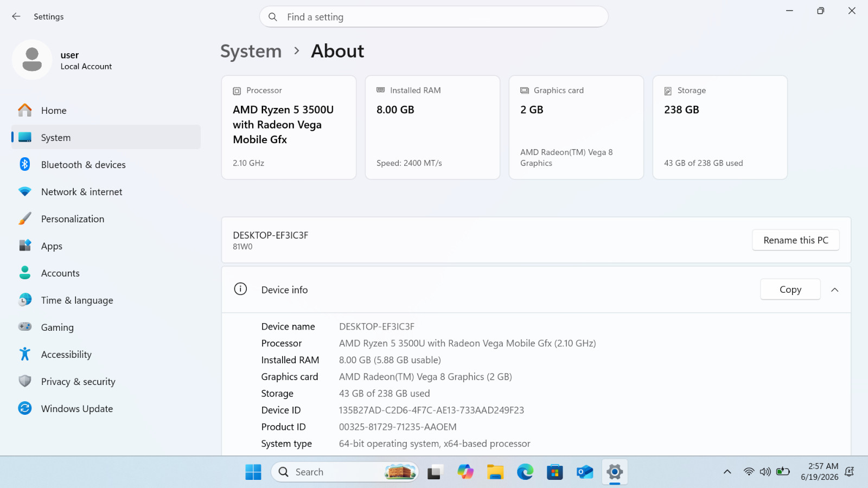868x488 pixels.
Task: Click the Apps icon in sidebar
Action: pos(25,246)
